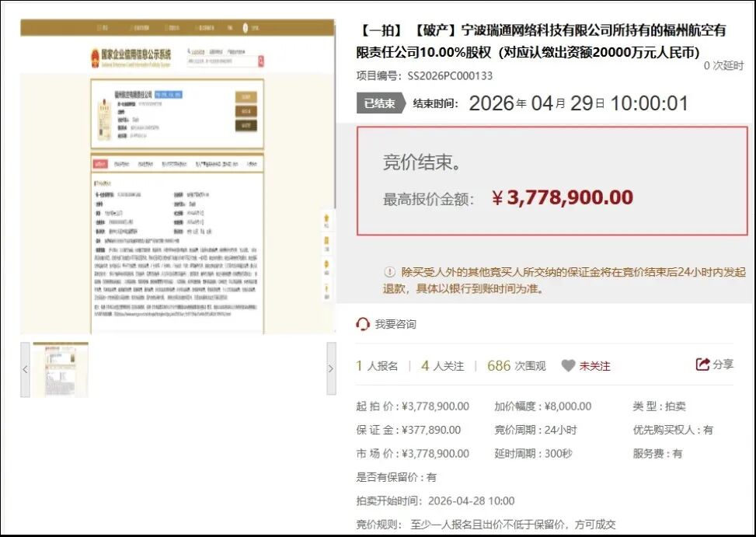Viewport: 756px width, 537px height.
Task: Click the top gold button in company card preview
Action: [246, 97]
